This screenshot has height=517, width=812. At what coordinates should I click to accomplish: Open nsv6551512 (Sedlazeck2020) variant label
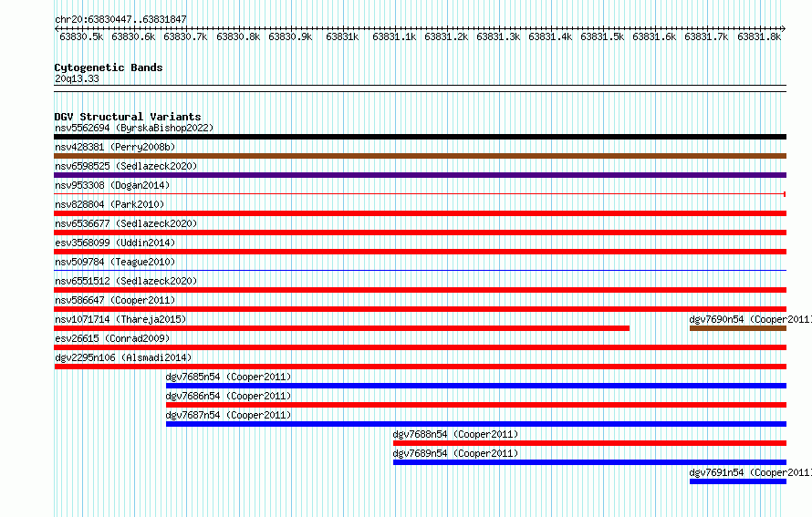[x=126, y=281]
